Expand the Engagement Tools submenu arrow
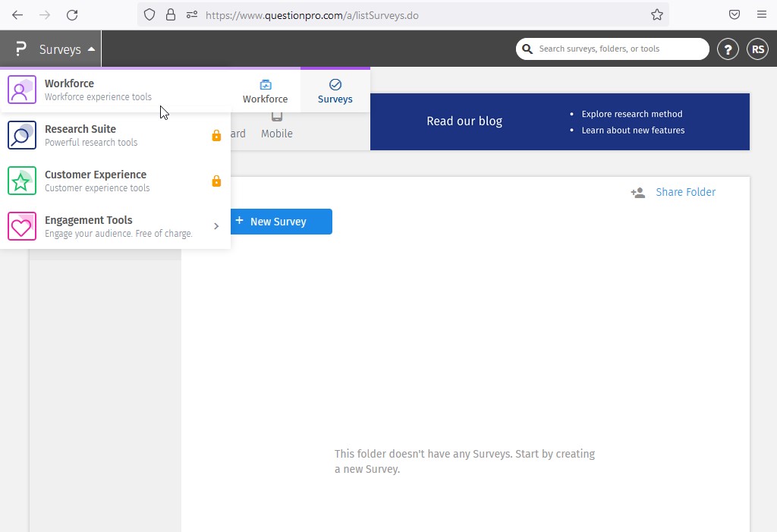This screenshot has width=777, height=532. click(x=216, y=226)
